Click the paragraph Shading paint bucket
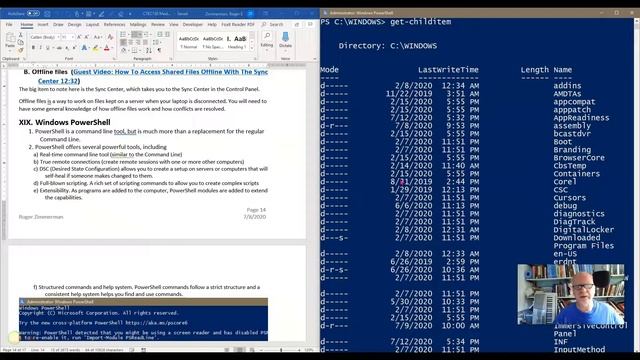This screenshot has width=640, height=360. pyautogui.click(x=124, y=50)
